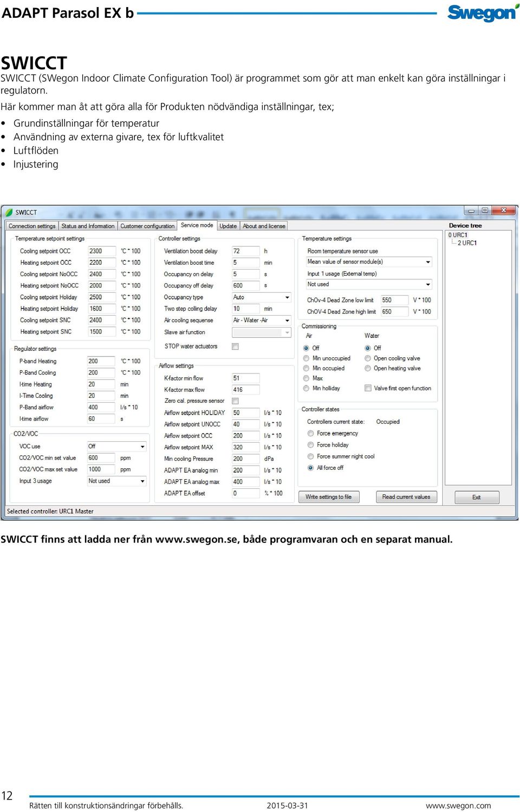Screen dimensions: 520x812
Task: Choose Open heating valve option
Action: (368, 369)
